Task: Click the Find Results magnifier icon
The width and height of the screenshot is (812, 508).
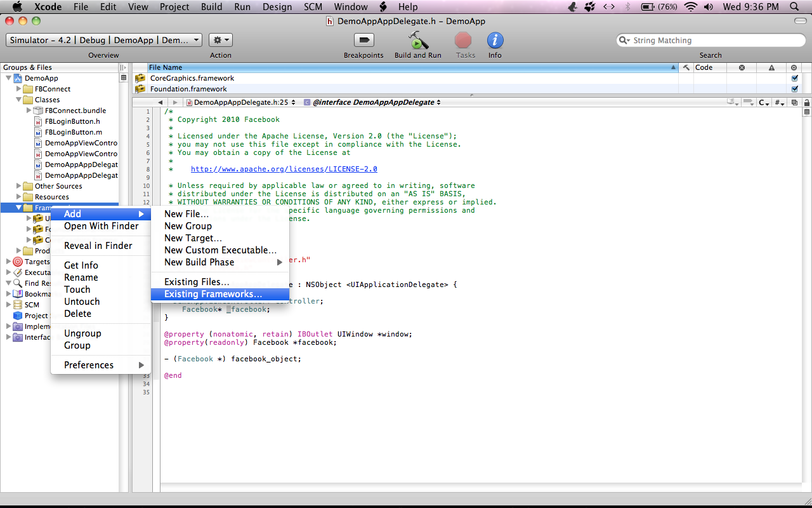Action: click(x=18, y=283)
